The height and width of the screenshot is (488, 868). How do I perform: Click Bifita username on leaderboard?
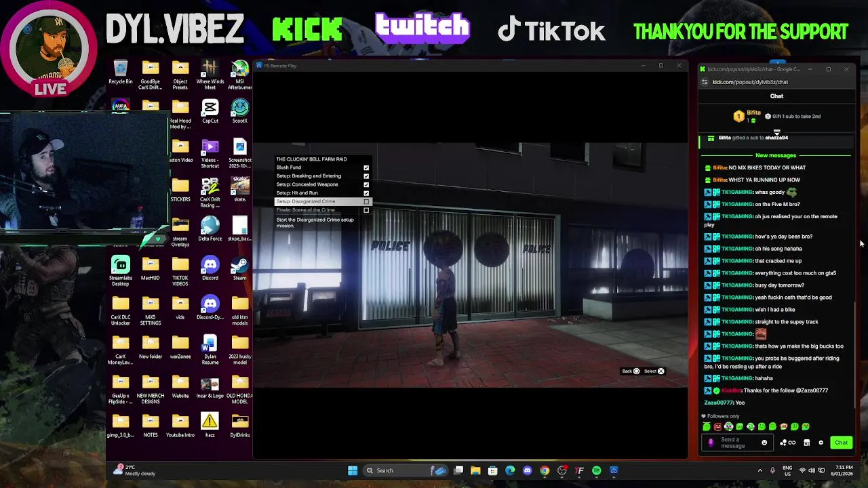pos(753,113)
